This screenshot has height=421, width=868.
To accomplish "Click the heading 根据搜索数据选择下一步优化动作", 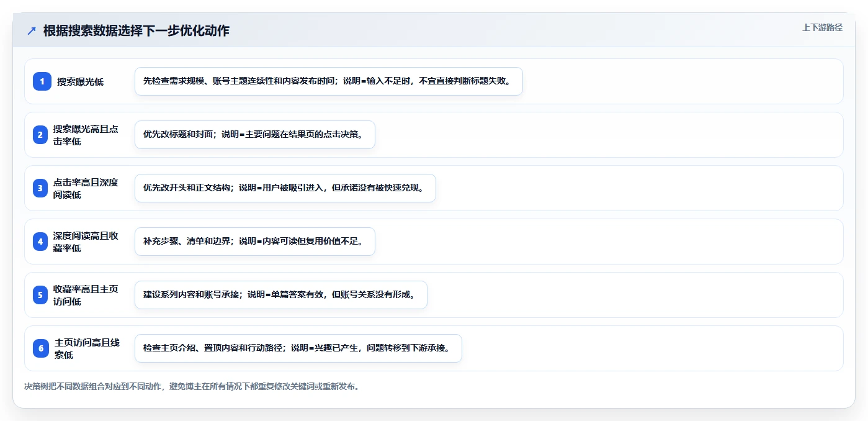I will point(136,30).
